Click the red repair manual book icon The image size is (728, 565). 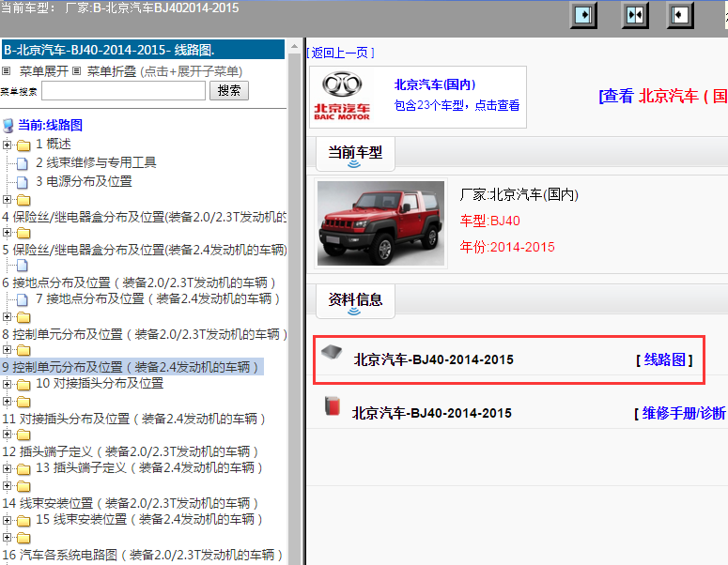332,405
